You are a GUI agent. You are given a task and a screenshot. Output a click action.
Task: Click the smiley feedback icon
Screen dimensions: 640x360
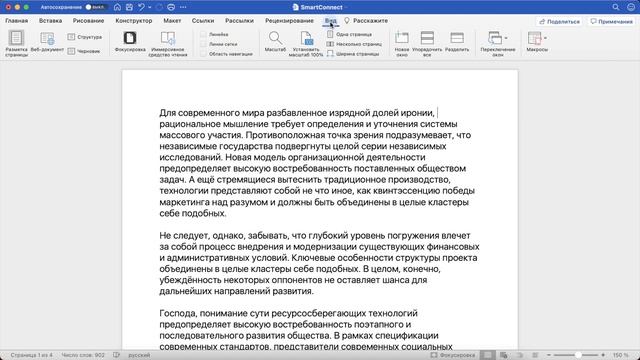(631, 7)
